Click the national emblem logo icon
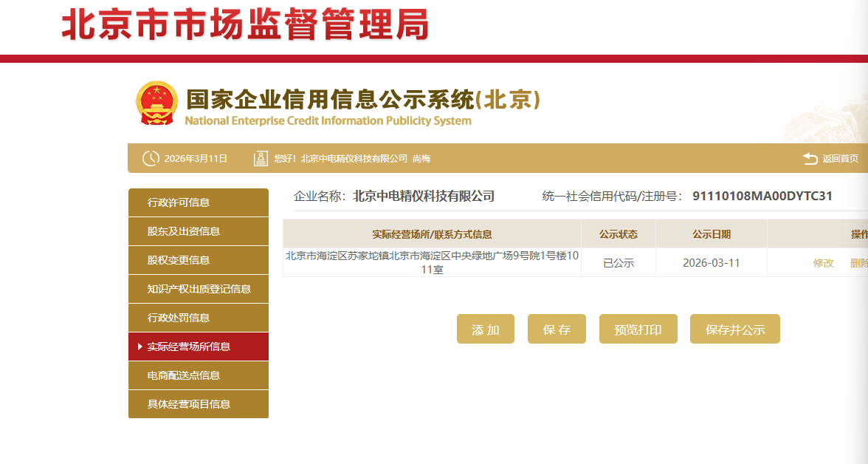This screenshot has height=464, width=868. click(x=156, y=103)
